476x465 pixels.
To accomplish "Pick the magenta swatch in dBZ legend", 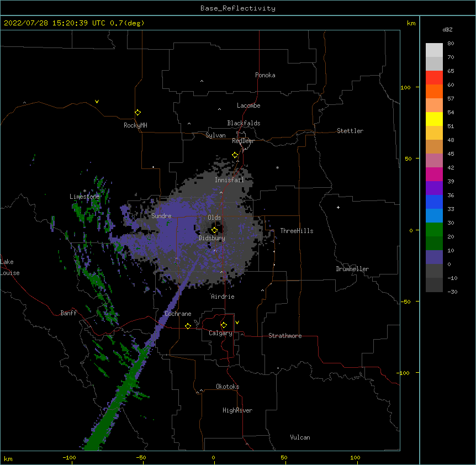I will tap(434, 174).
